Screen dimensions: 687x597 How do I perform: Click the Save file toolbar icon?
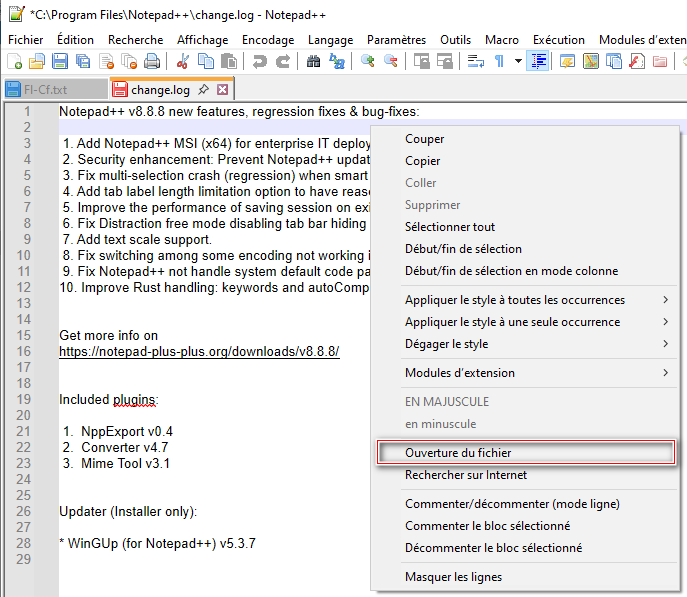[x=59, y=62]
